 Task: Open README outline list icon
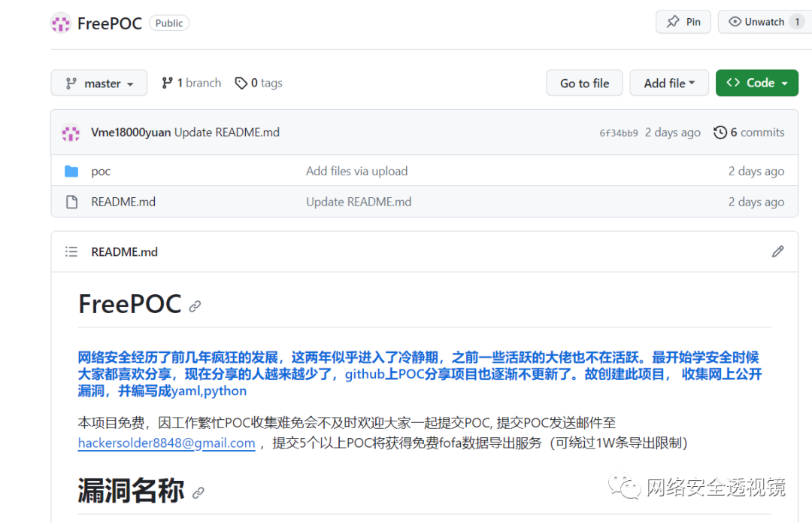click(x=71, y=252)
